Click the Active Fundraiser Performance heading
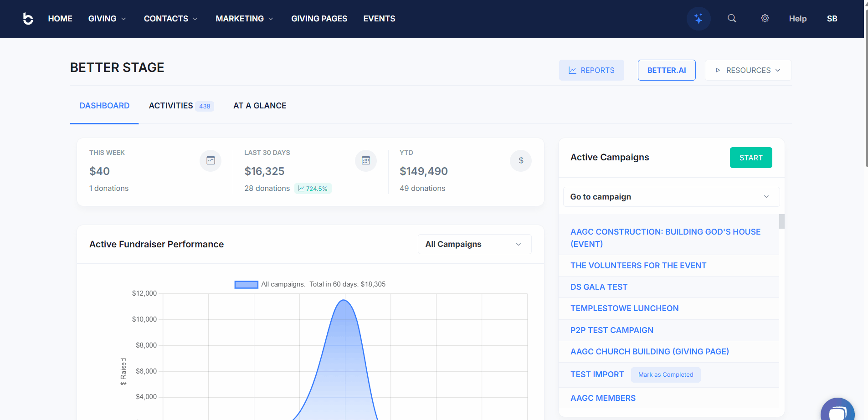868x420 pixels. click(x=156, y=244)
